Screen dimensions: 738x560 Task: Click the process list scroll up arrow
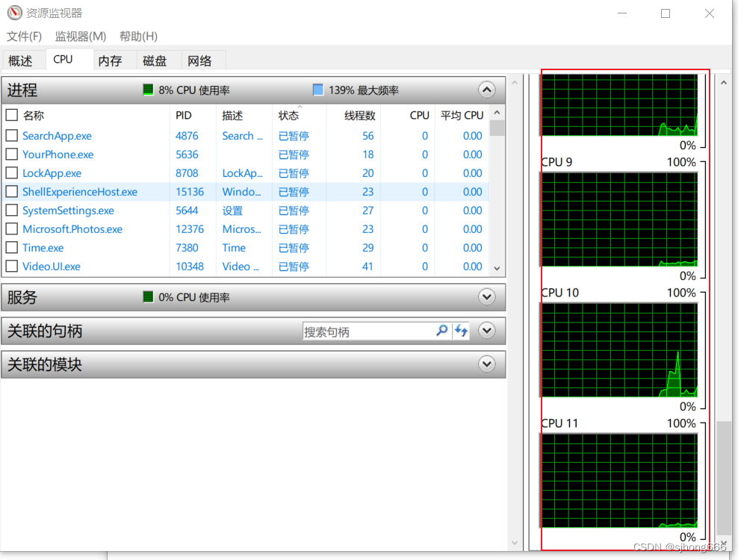click(497, 113)
